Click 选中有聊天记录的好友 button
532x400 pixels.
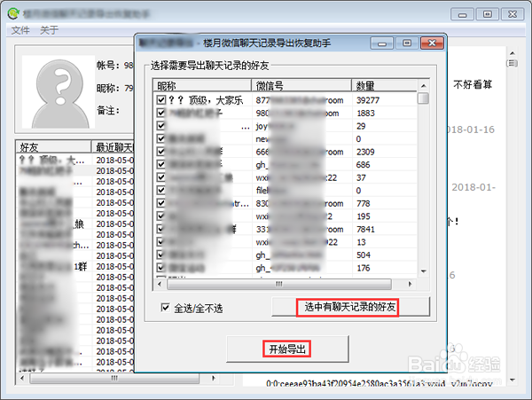(x=350, y=307)
